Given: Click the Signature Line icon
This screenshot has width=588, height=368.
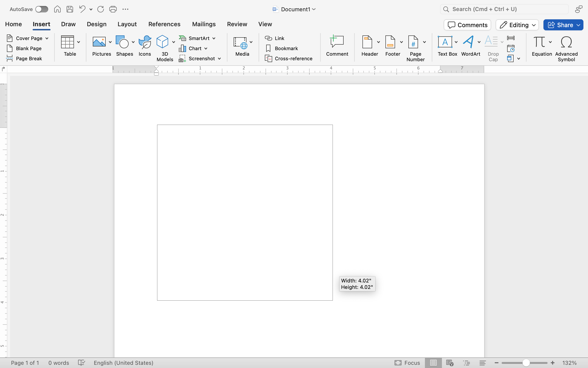Looking at the screenshot, I should (511, 38).
